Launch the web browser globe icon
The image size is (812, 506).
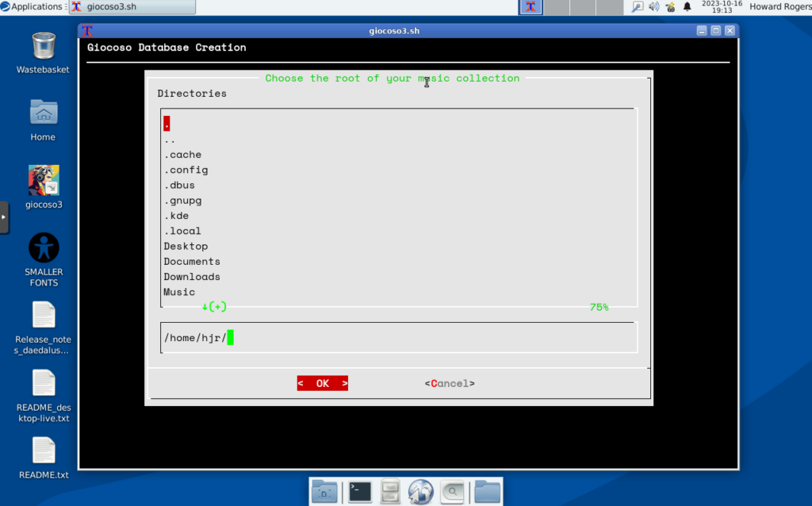tap(420, 492)
